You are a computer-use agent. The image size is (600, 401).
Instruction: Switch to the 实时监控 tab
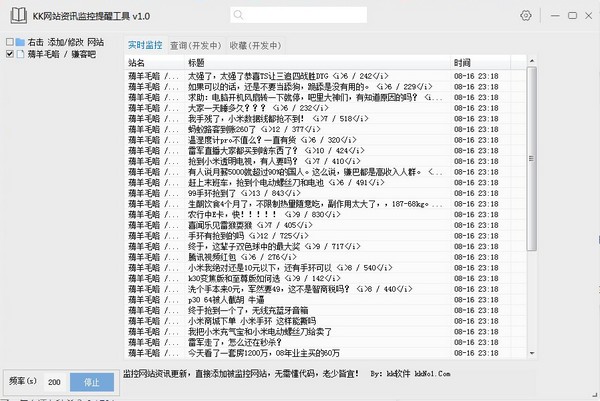(x=145, y=46)
